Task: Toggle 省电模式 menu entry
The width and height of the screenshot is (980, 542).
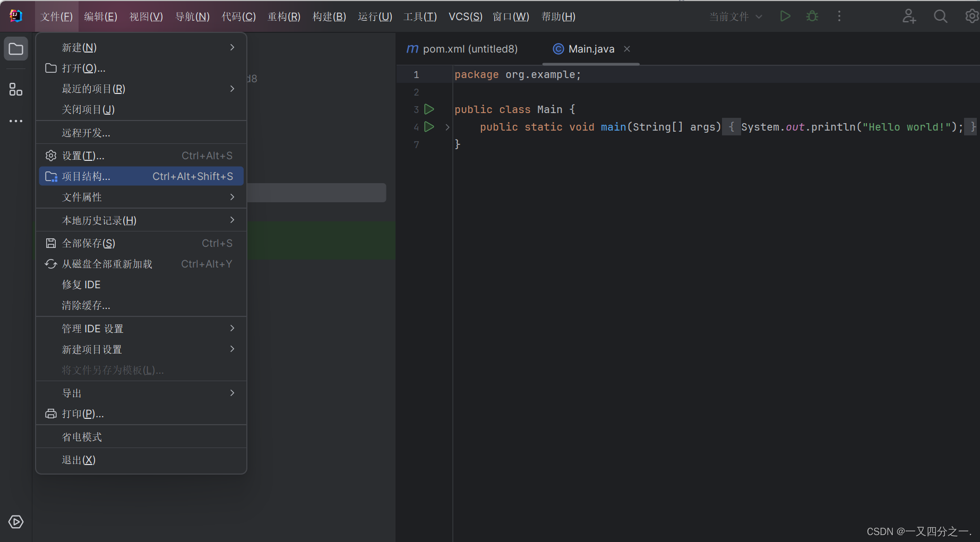Action: coord(141,437)
